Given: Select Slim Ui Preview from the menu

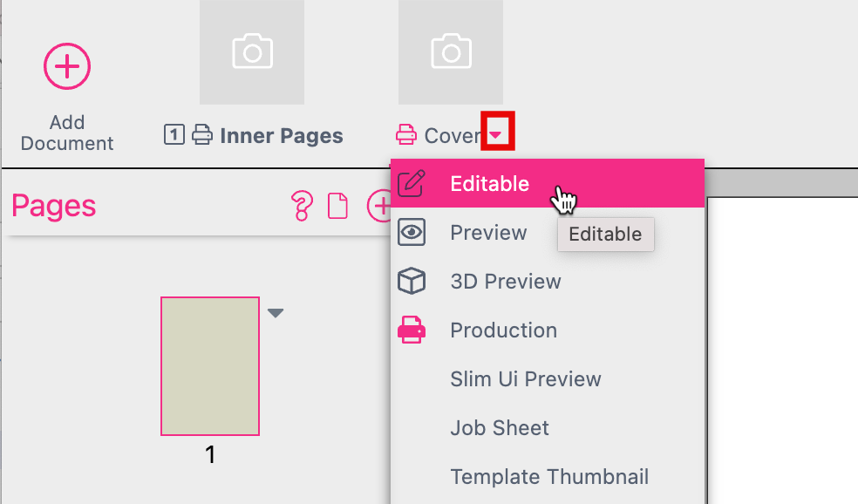Looking at the screenshot, I should (525, 378).
